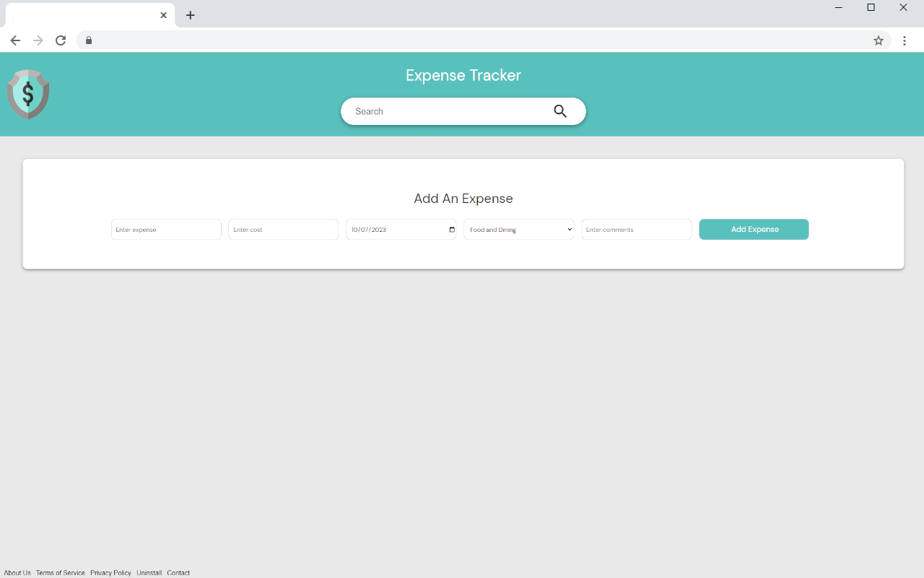Viewport: 924px width, 578px height.
Task: Minimize the browser window
Action: (839, 8)
